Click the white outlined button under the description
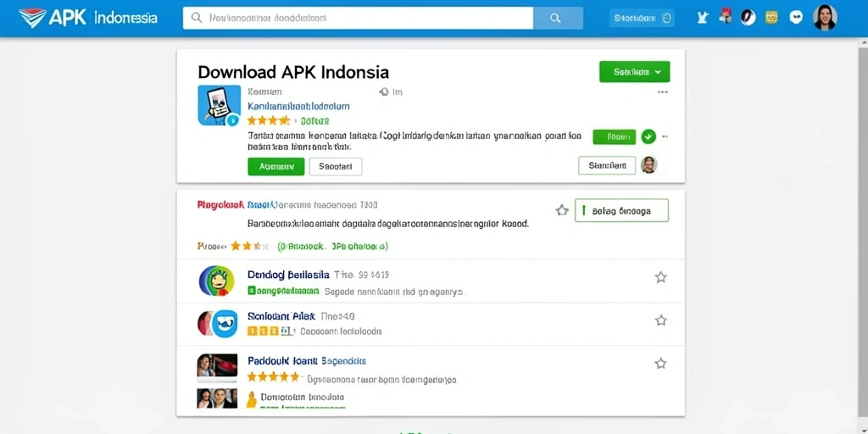Image resolution: width=868 pixels, height=434 pixels. point(336,166)
